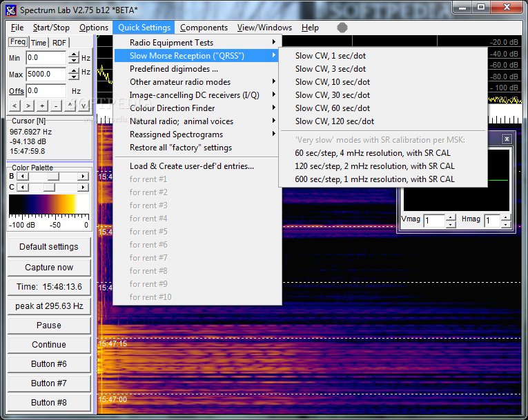Screen dimensions: 528x420
Task: Click the Pause button
Action: tap(49, 325)
